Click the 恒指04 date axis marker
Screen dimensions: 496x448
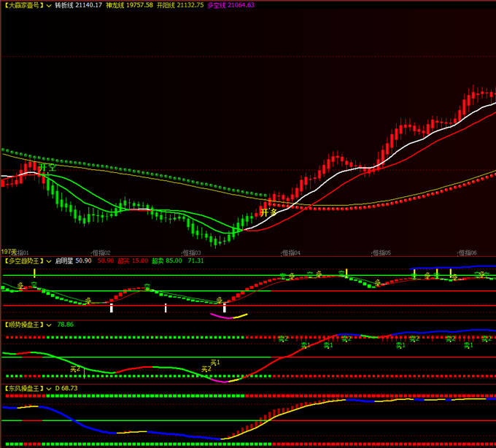[x=290, y=252]
